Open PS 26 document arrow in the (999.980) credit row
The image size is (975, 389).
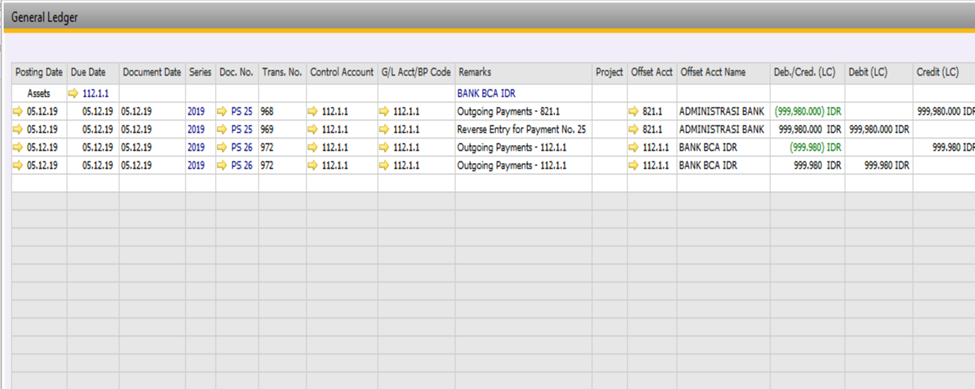[x=222, y=148]
